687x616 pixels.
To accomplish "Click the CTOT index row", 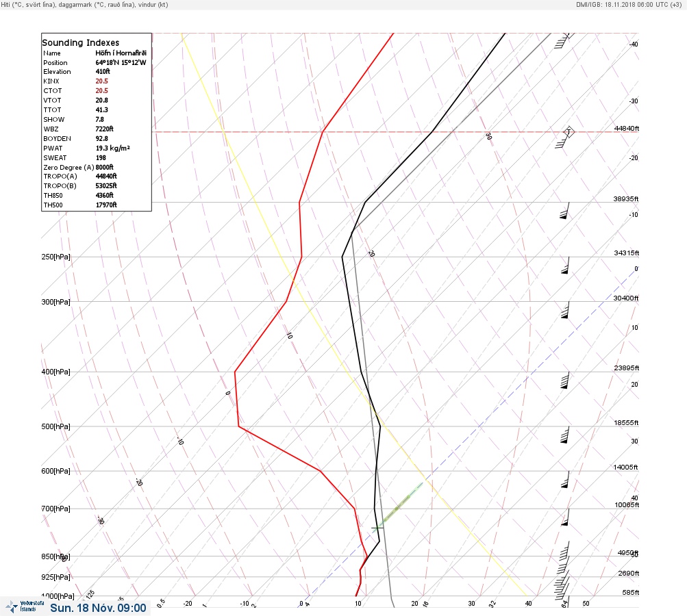I will 76,90.
